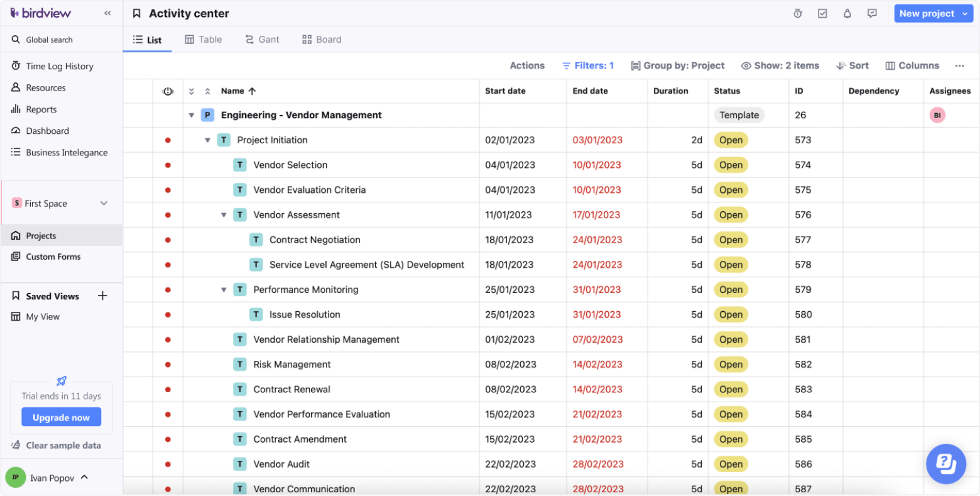Open the Ivan Popov user menu
Viewport: 980px width, 496px height.
click(46, 477)
